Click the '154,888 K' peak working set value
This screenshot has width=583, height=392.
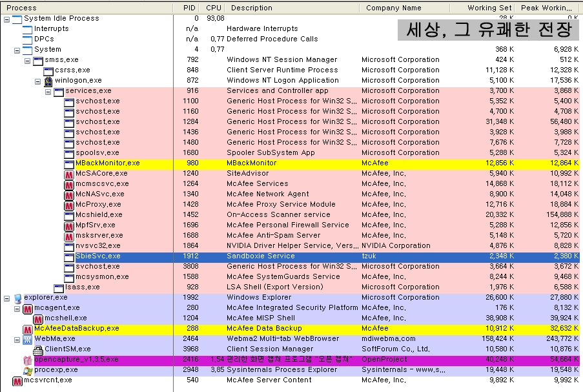pos(562,214)
